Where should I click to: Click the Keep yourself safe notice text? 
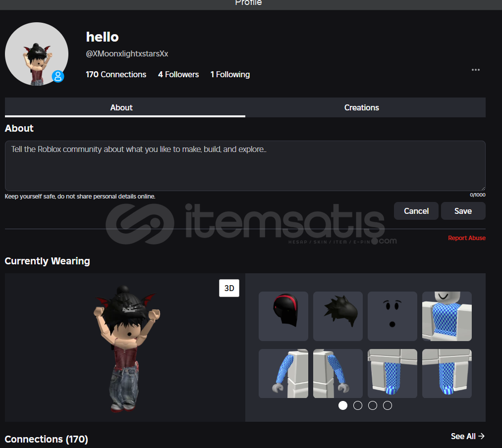80,197
